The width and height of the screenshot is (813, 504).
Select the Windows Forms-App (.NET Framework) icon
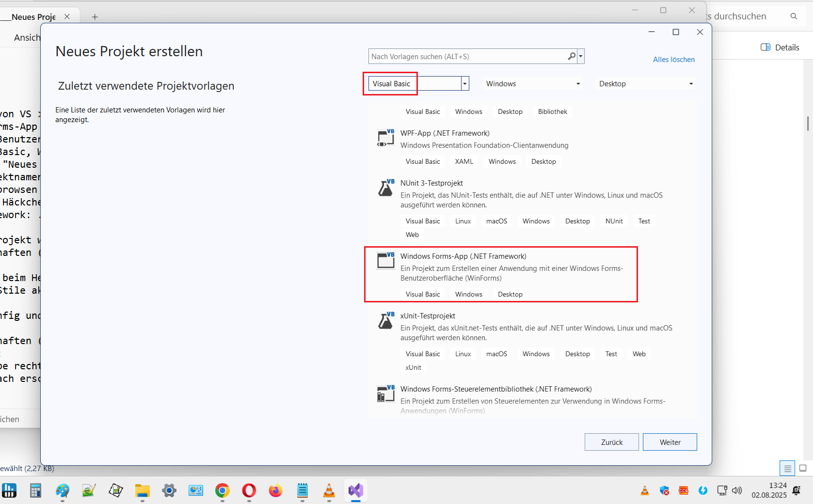click(x=386, y=261)
